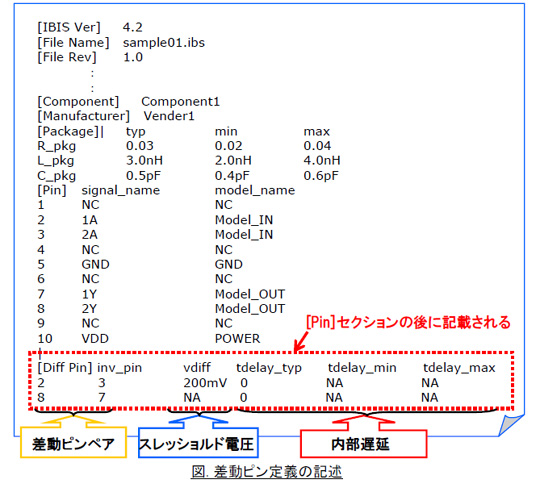The image size is (540, 488).
Task: Click the [File Rev] keyword
Action: pyautogui.click(x=67, y=57)
